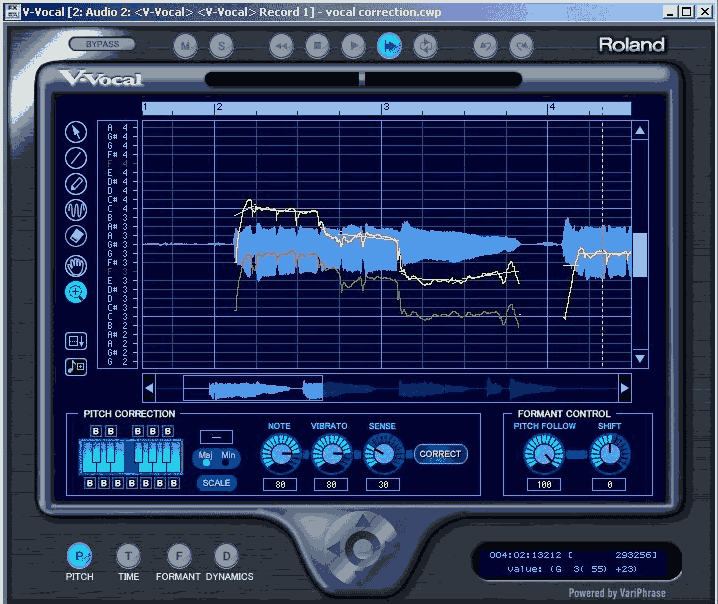Click the SENSE knob
Viewport: 718px width, 604px height.
(383, 454)
